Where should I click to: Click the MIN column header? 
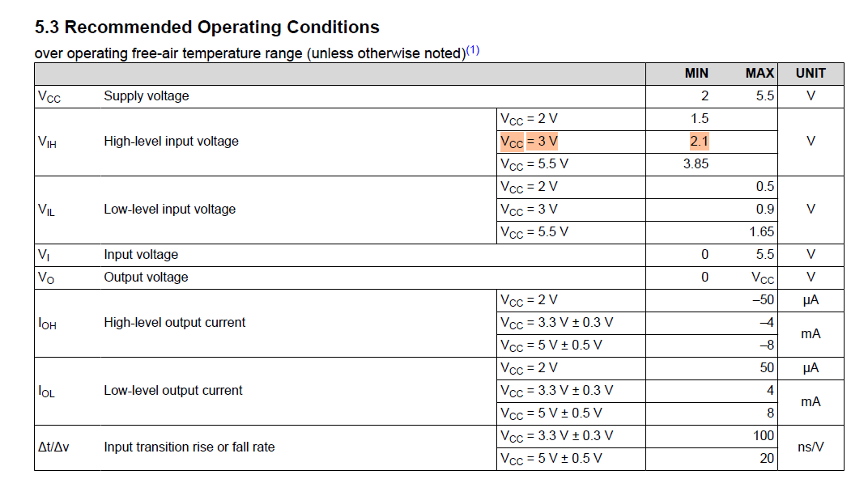[x=696, y=74]
